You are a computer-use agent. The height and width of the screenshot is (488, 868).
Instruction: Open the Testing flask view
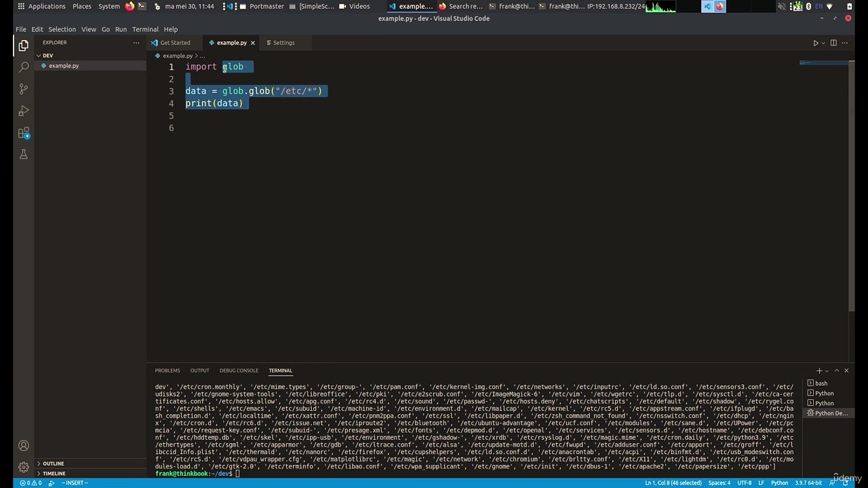pos(24,155)
